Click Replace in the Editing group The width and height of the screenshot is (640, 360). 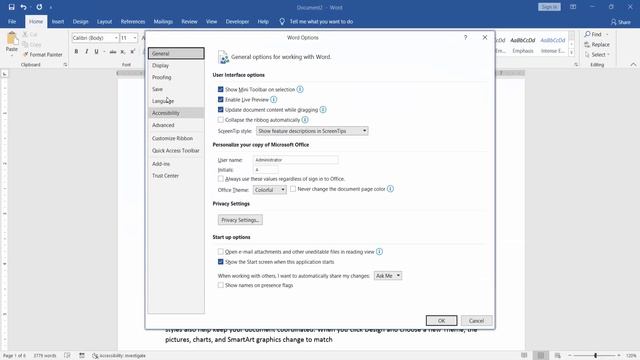tap(597, 44)
